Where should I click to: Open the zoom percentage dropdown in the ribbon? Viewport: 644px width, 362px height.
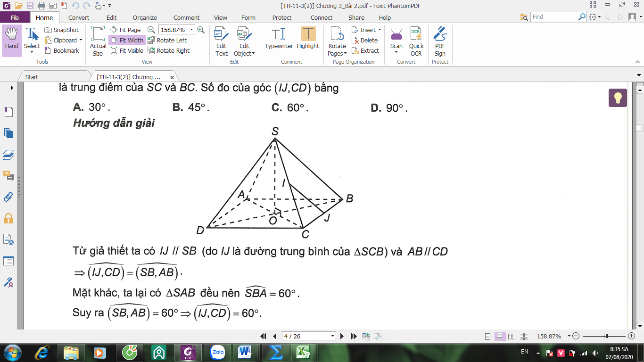pos(192,30)
